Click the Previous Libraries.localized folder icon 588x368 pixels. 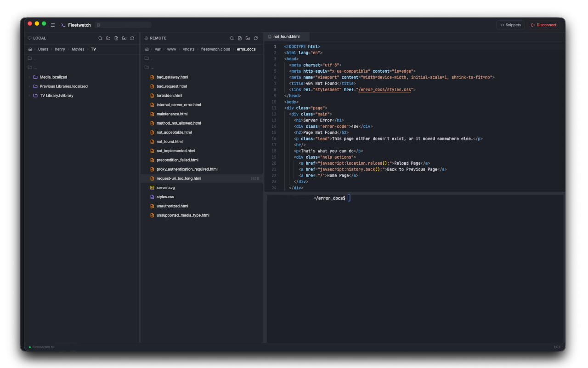(35, 86)
